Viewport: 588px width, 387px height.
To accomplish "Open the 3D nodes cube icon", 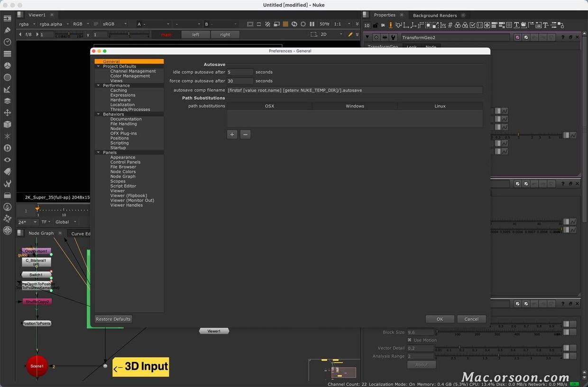I will (7, 124).
